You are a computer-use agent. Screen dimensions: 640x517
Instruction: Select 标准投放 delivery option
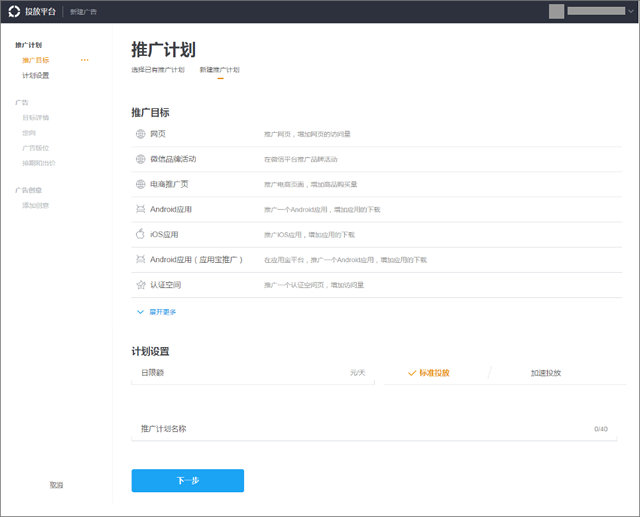(429, 373)
